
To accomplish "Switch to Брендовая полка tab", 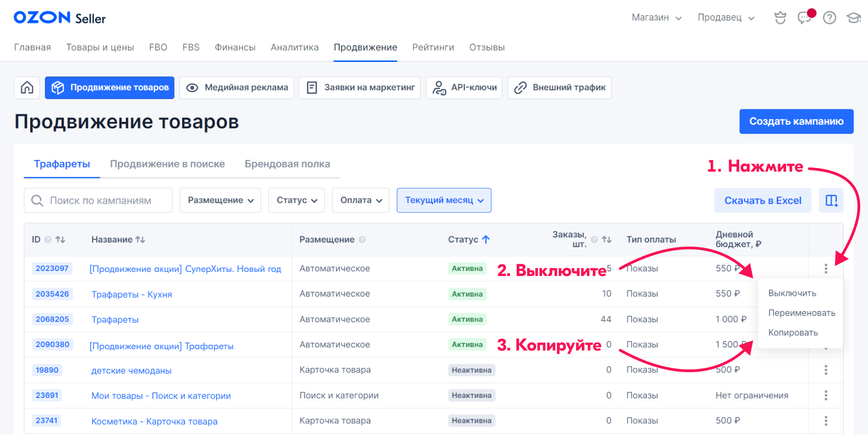I will pos(288,164).
